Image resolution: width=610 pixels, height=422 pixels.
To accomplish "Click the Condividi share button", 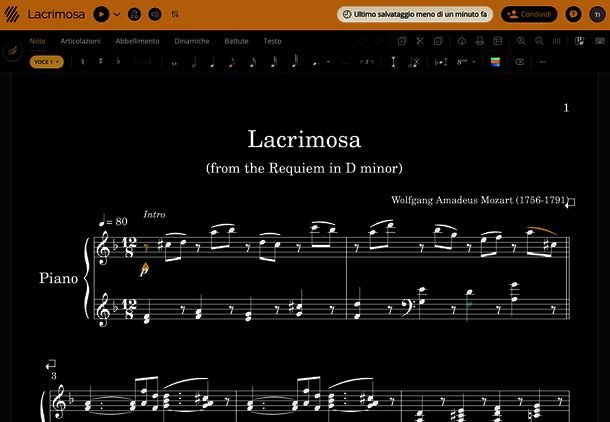I will (529, 14).
